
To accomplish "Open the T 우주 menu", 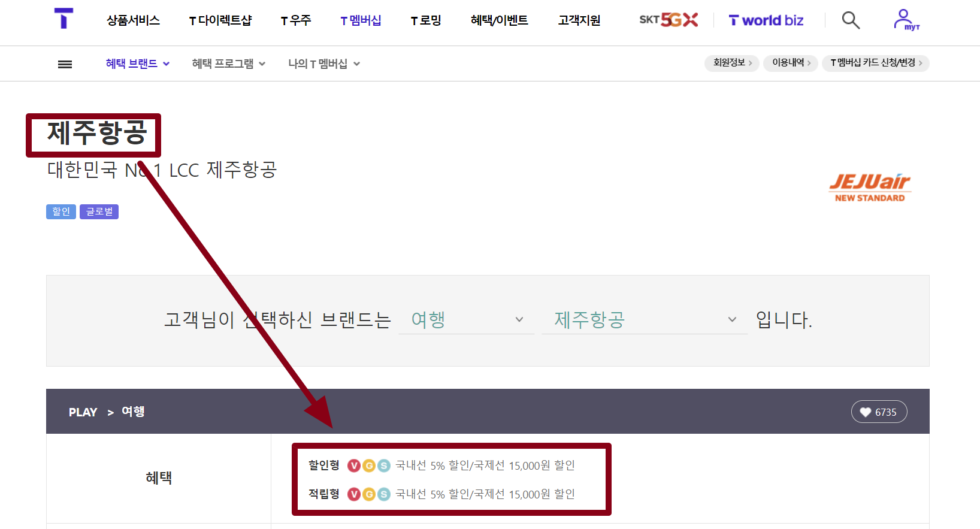I will (296, 20).
